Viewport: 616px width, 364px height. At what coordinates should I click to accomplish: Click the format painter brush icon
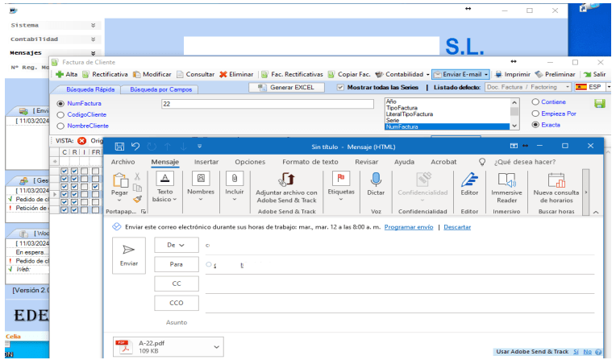137,199
